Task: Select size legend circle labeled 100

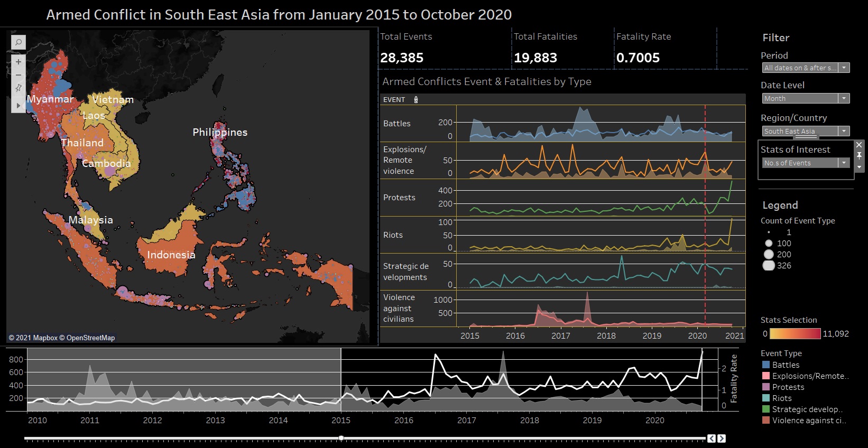Action: [x=769, y=244]
